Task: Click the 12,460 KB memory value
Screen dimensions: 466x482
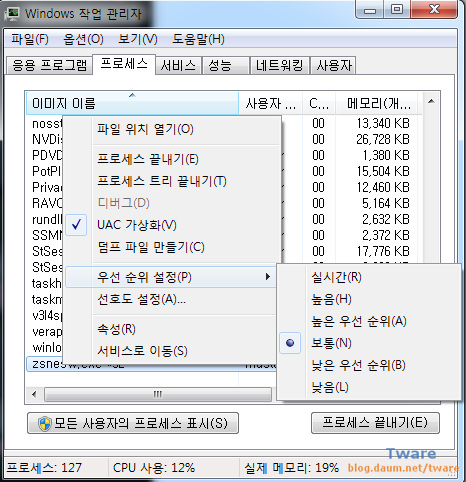Action: (x=383, y=188)
